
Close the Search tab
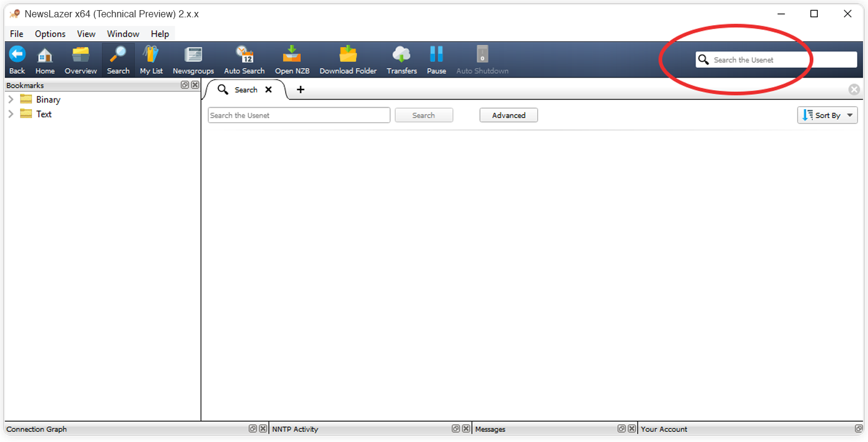269,89
